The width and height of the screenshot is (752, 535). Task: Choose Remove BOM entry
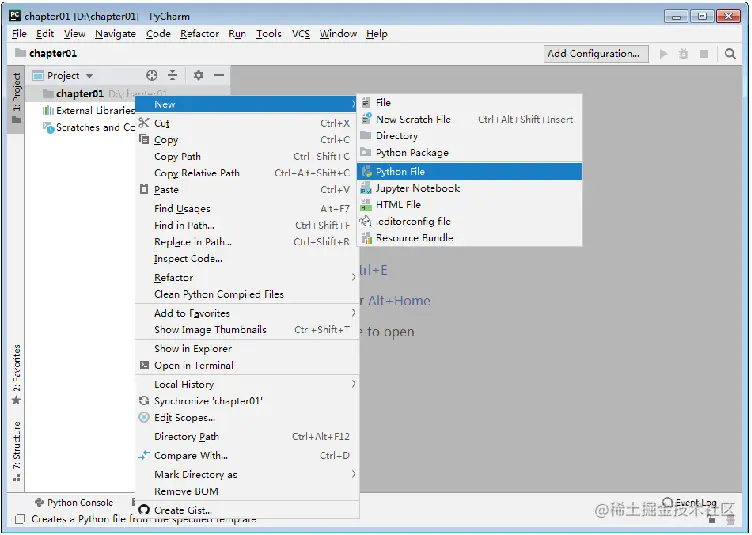247,491
